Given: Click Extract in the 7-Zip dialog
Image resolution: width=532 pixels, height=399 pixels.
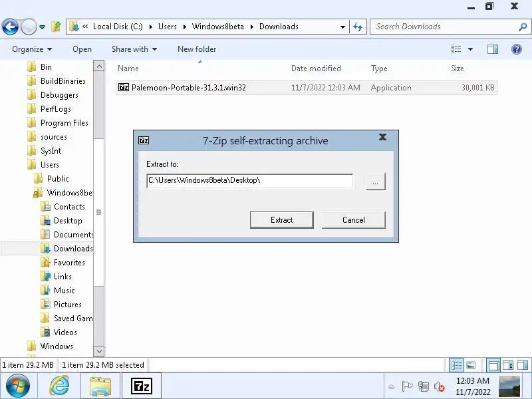Looking at the screenshot, I should coord(281,220).
